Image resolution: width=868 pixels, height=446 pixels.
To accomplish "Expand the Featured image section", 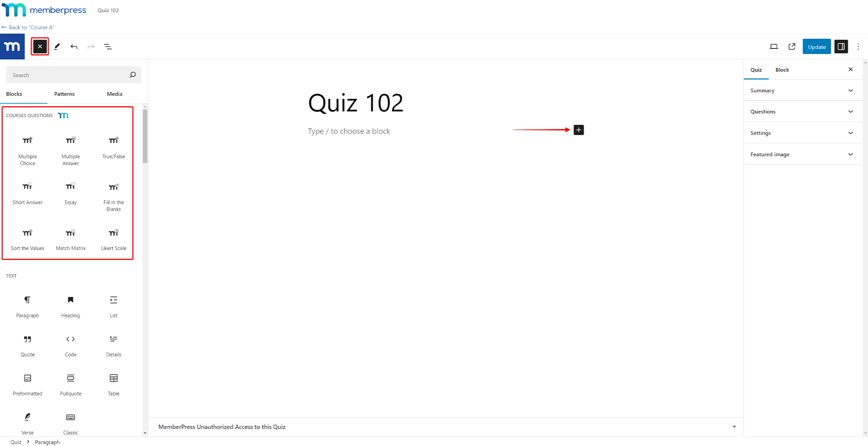I will click(801, 154).
